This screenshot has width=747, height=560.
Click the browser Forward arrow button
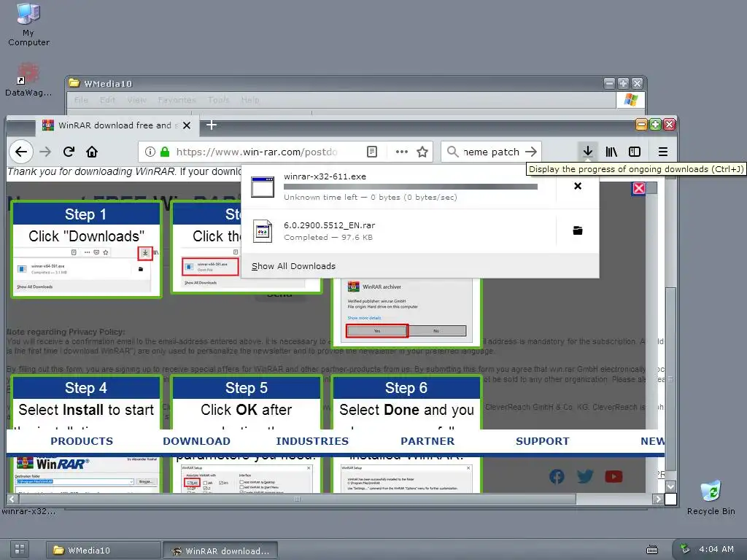(45, 152)
